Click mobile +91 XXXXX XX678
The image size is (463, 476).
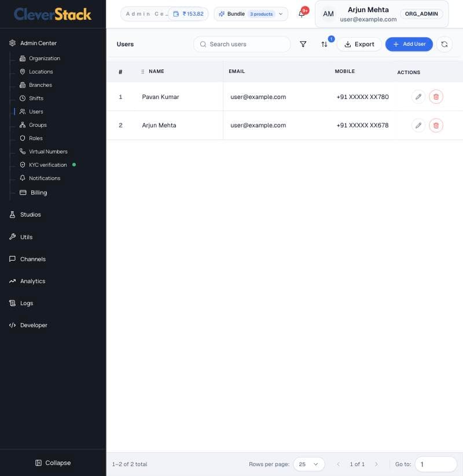click(x=362, y=126)
